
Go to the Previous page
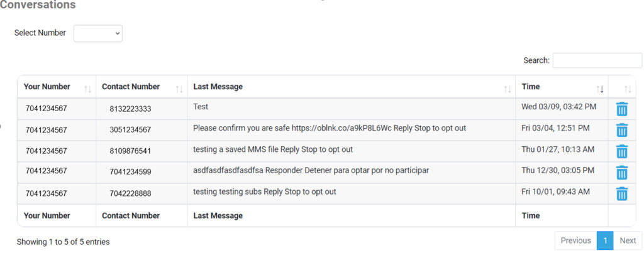575,240
